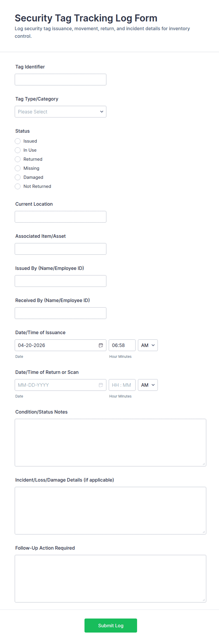219x644 pixels.
Task: Mark the status as Missing
Action: pyautogui.click(x=18, y=168)
